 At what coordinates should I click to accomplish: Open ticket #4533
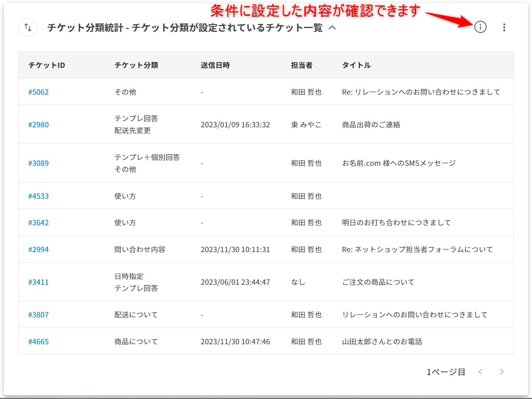pos(38,196)
